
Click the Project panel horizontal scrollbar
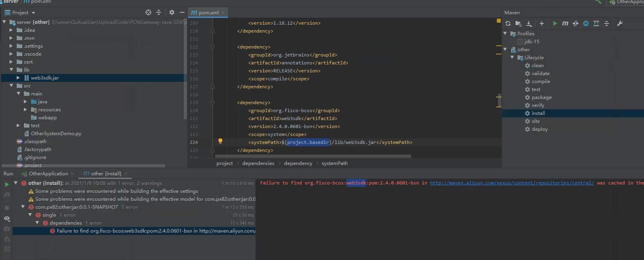[84, 166]
